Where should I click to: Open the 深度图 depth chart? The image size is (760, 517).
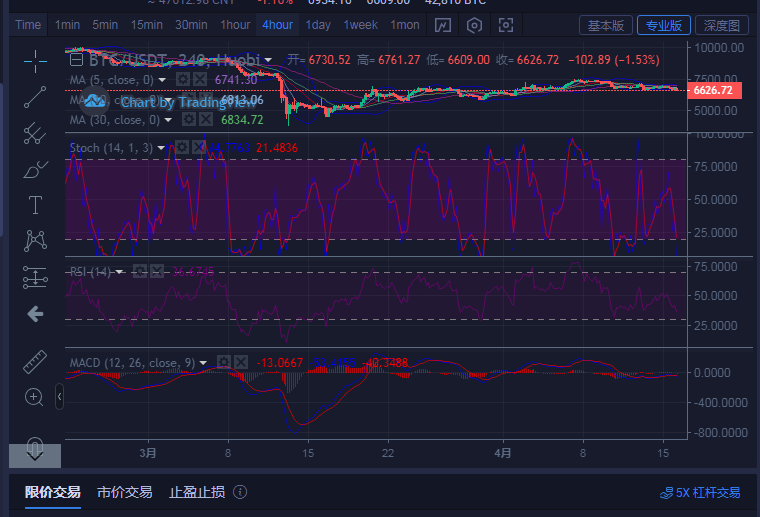point(722,25)
